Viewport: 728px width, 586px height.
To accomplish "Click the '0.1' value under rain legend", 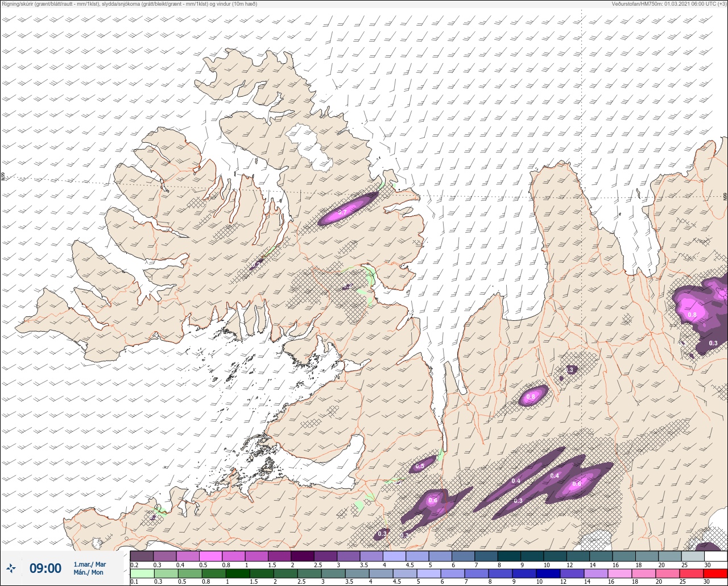I will (x=134, y=581).
